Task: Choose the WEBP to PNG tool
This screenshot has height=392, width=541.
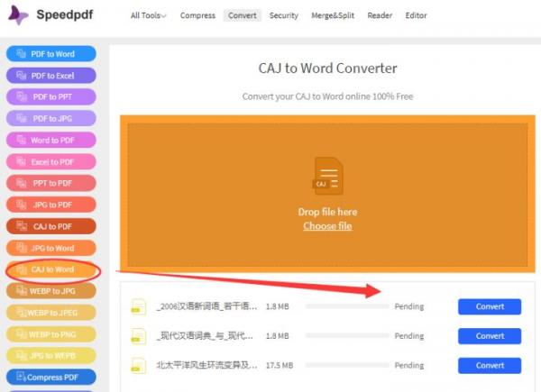Action: tap(51, 334)
